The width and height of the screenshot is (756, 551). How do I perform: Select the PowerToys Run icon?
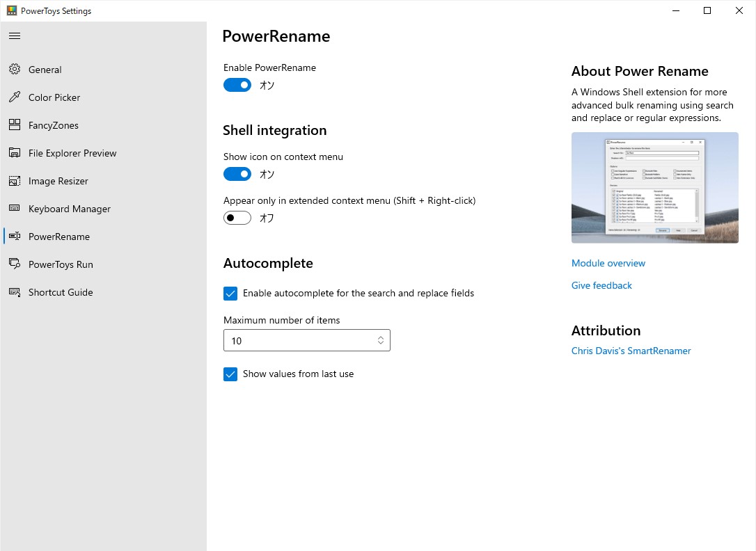[x=15, y=264]
